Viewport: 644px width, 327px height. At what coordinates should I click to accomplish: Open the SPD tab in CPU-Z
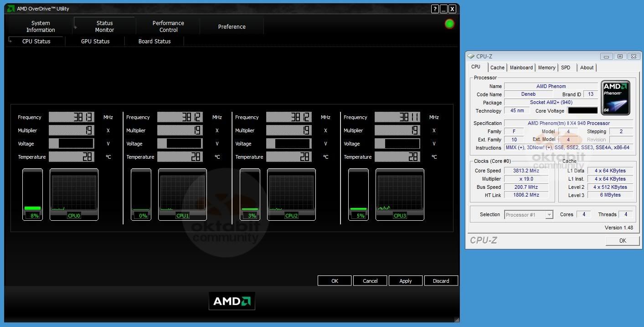coord(566,67)
